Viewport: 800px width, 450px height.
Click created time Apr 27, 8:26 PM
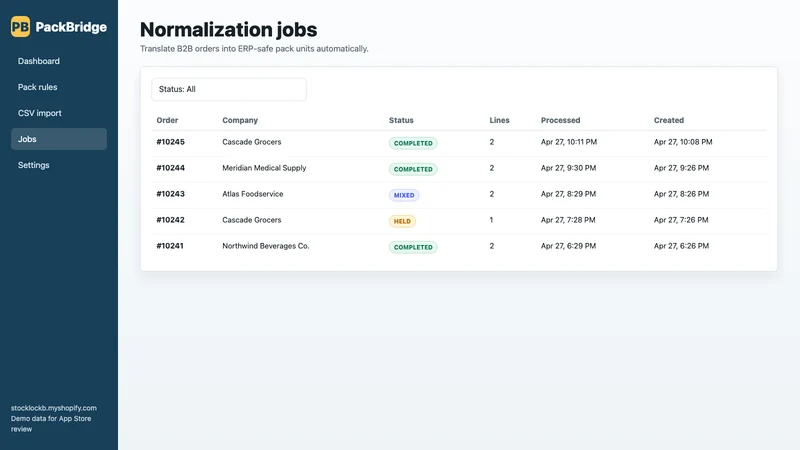point(681,194)
